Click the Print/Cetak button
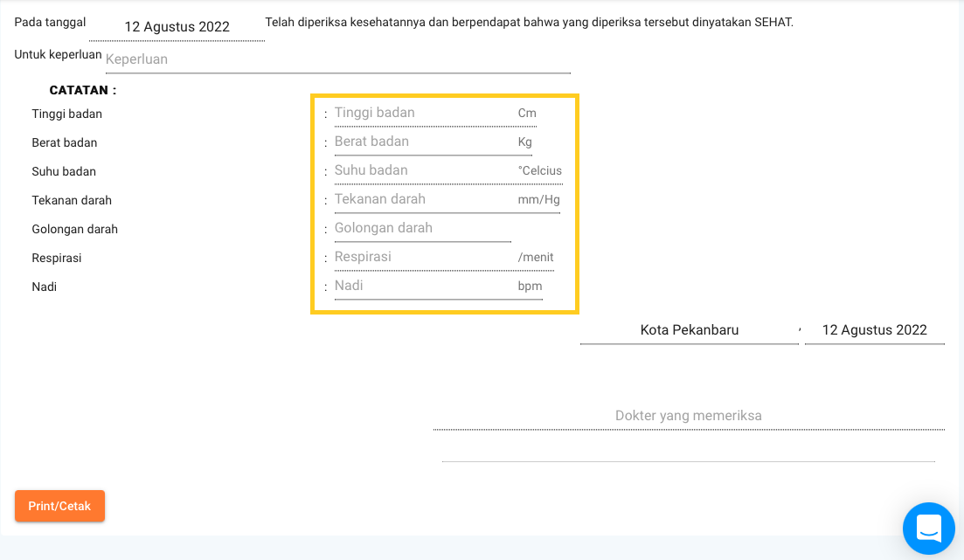 [x=59, y=506]
